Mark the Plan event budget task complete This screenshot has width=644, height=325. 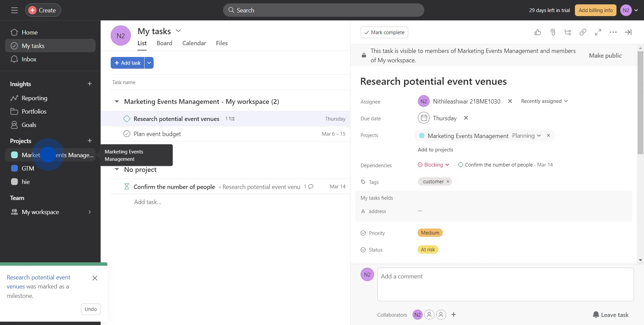[x=126, y=133]
